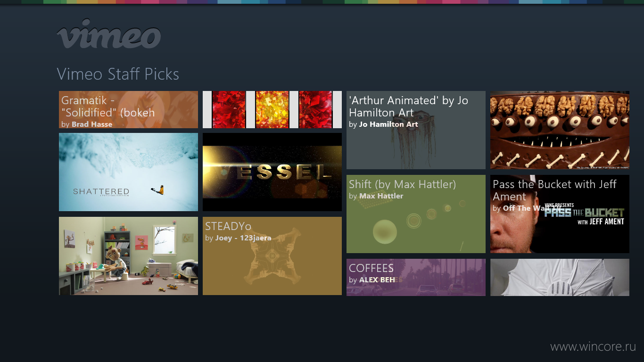Viewport: 644px width, 362px height.
Task: Play the VESSEL golden title video
Action: (272, 172)
